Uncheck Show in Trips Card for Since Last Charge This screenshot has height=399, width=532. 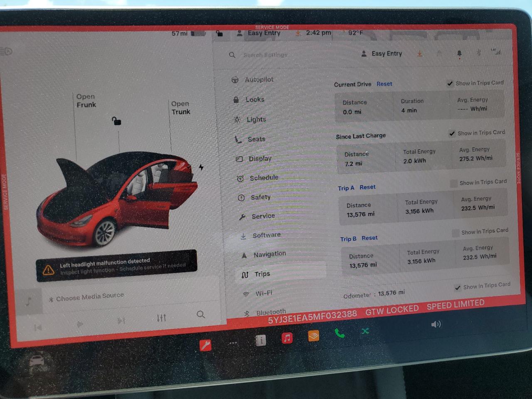452,133
